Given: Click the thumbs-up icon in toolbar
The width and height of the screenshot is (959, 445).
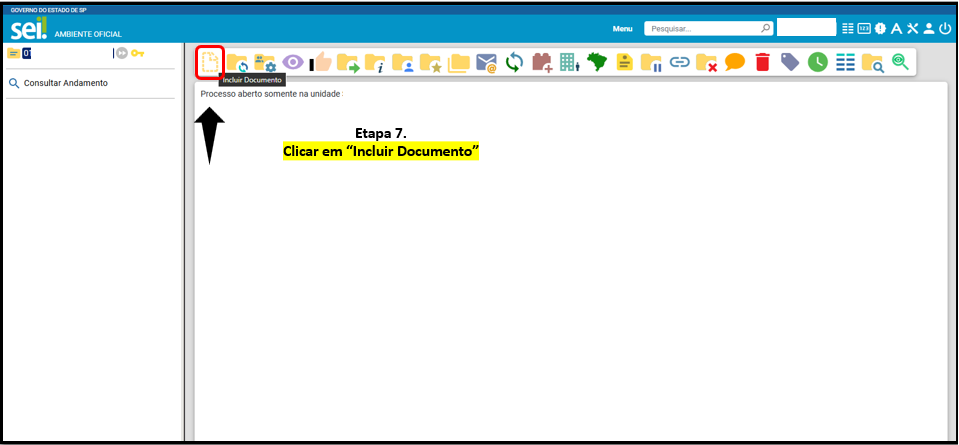Looking at the screenshot, I should [321, 63].
